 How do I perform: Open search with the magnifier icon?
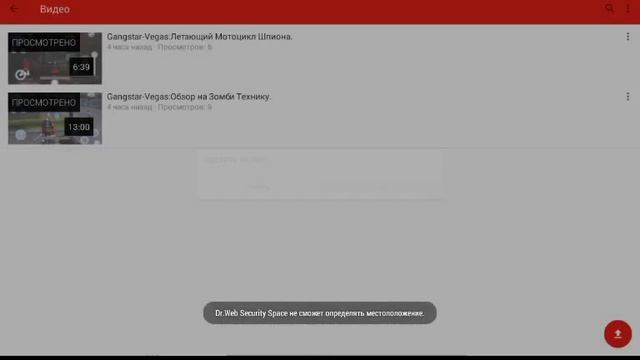point(609,8)
